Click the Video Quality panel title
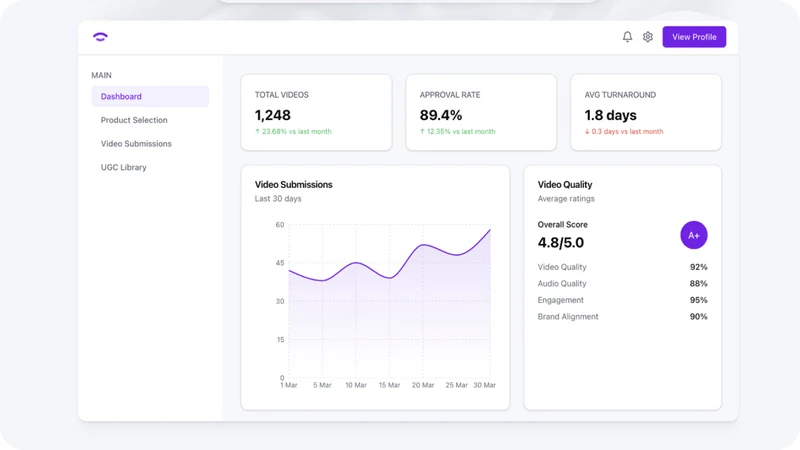 [565, 185]
